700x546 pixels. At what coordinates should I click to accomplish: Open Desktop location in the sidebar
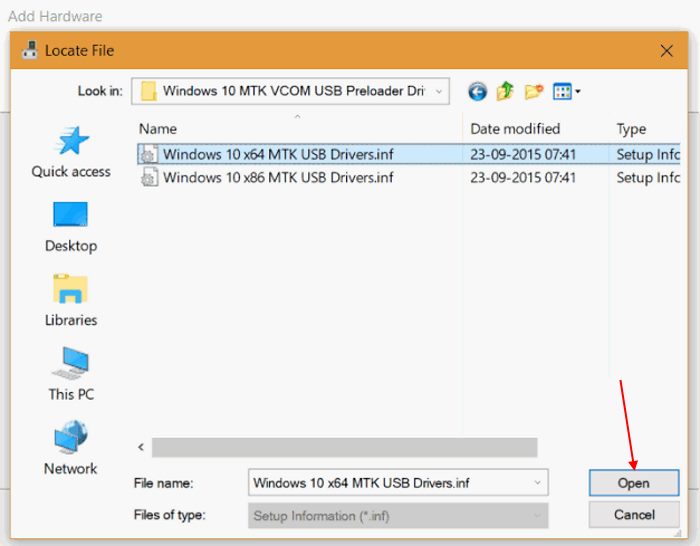[x=71, y=227]
